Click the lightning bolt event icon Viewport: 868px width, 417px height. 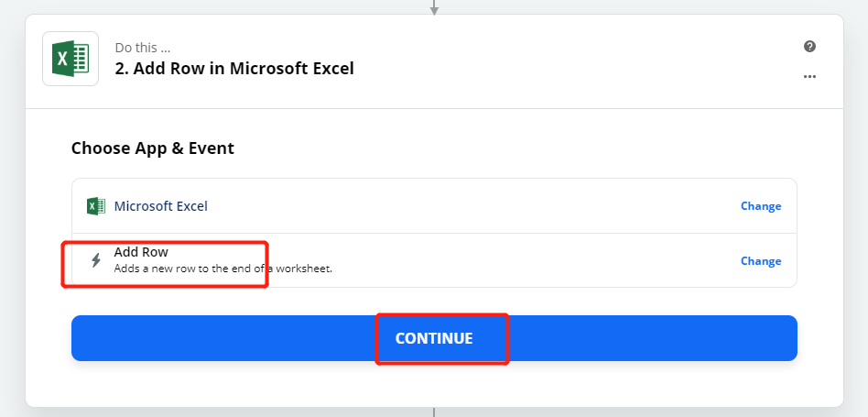[96, 260]
